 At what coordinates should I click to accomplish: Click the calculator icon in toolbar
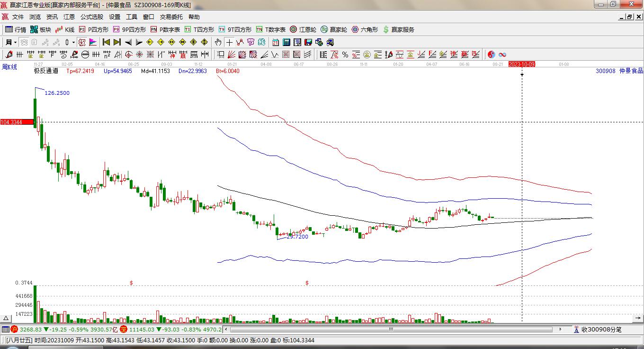coord(286,42)
